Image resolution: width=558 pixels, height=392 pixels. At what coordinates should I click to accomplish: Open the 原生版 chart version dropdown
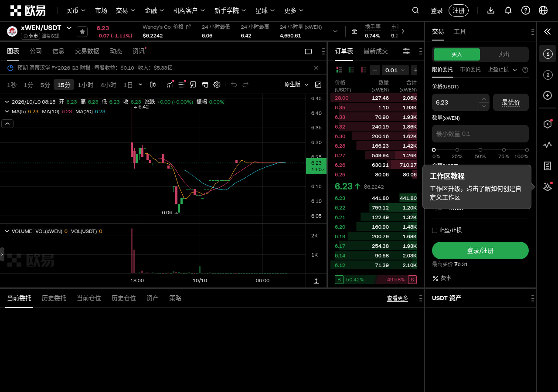point(296,84)
